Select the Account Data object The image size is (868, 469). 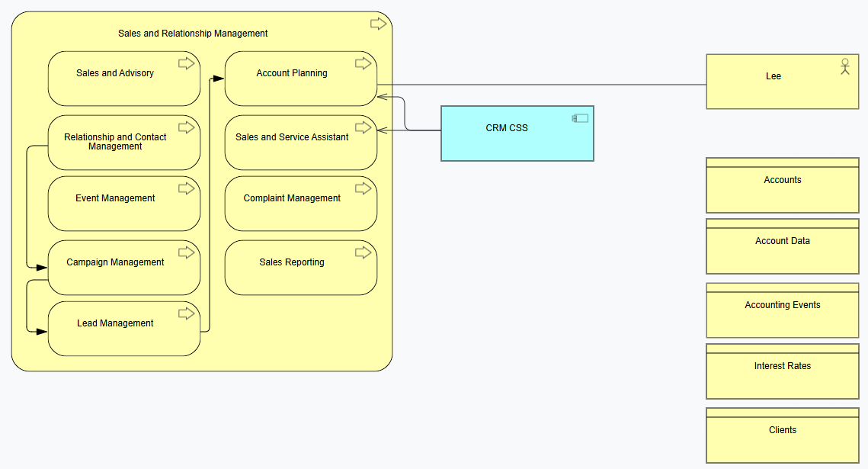click(782, 246)
